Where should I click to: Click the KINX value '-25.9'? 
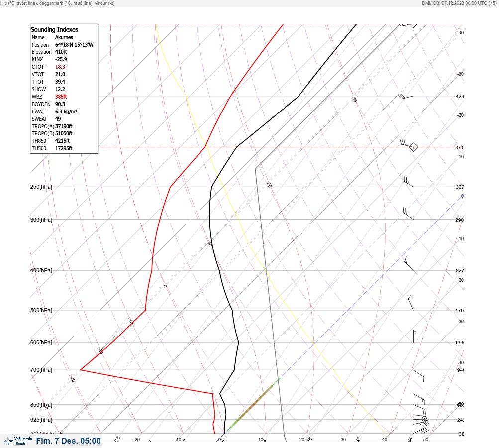pyautogui.click(x=61, y=59)
